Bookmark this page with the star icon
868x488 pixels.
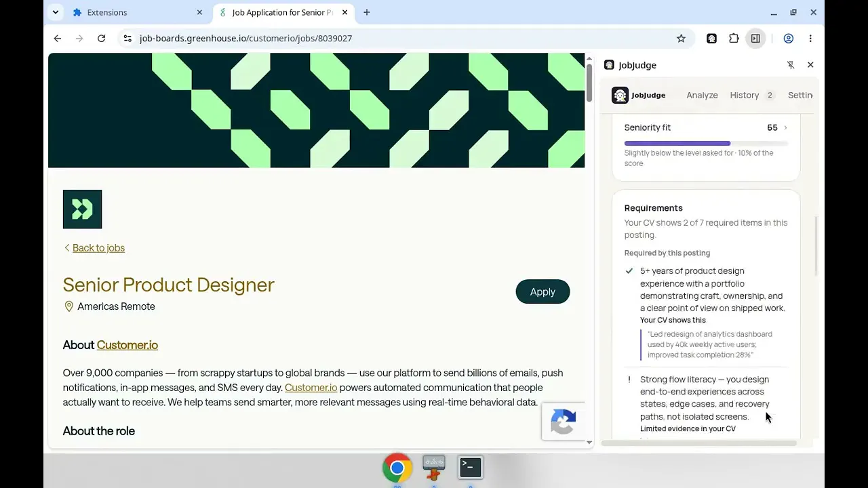pos(681,39)
